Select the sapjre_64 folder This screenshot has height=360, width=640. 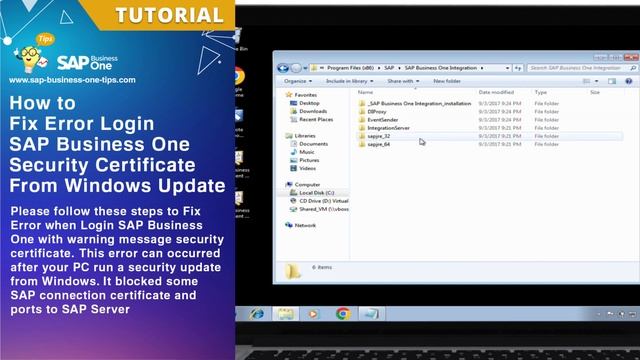pyautogui.click(x=378, y=144)
